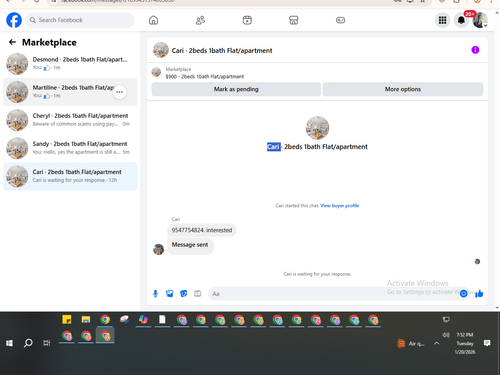Open conversation info purple icon
Image resolution: width=500 pixels, height=375 pixels.
click(475, 50)
